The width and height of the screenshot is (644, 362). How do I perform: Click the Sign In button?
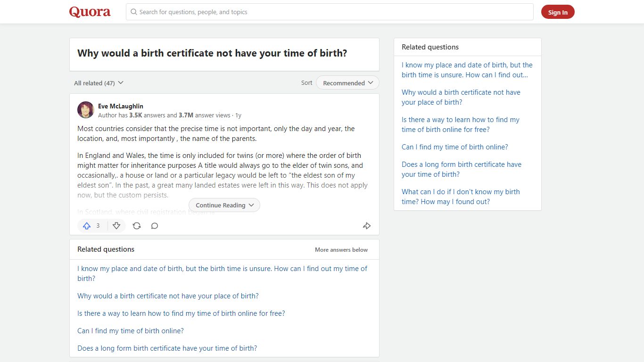point(558,12)
